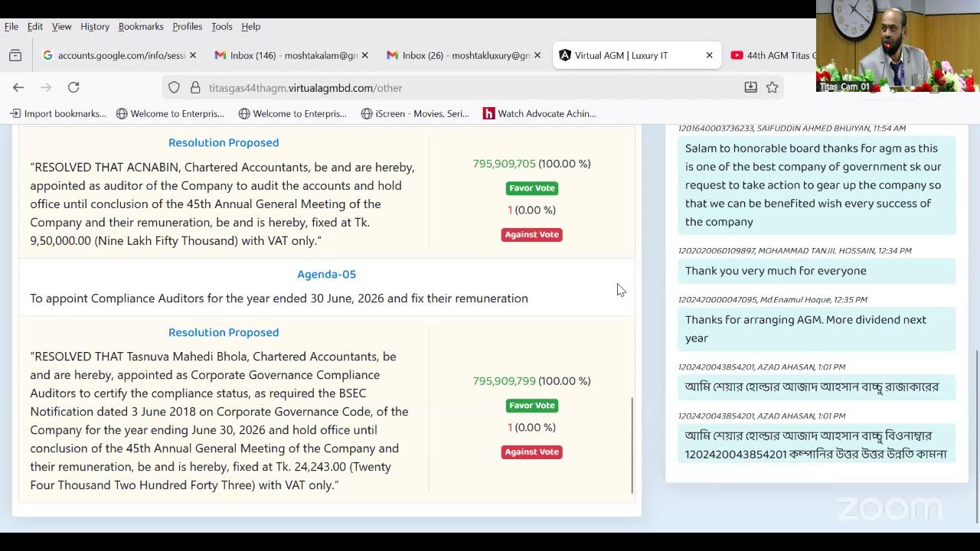Click Saifuddin Ahmed Bhuiyan's comment bubble
Viewport: 980px width, 551px height.
[x=817, y=185]
